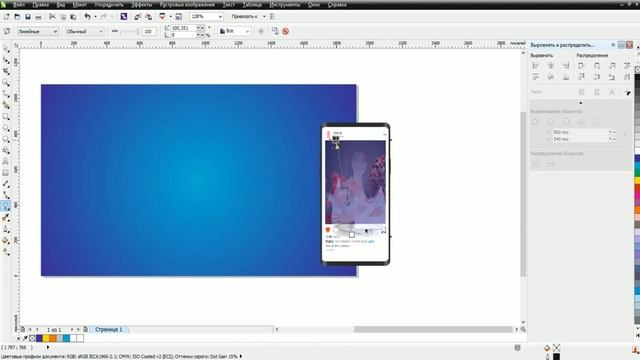Expand the status bar color profile arrow

pyautogui.click(x=241, y=356)
